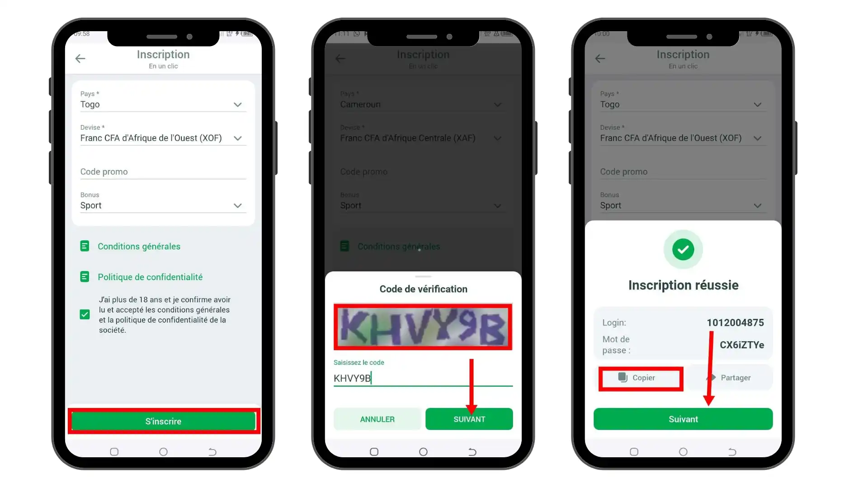The height and width of the screenshot is (488, 868).
Task: Toggle the age confirmation checkbox
Action: tap(84, 314)
